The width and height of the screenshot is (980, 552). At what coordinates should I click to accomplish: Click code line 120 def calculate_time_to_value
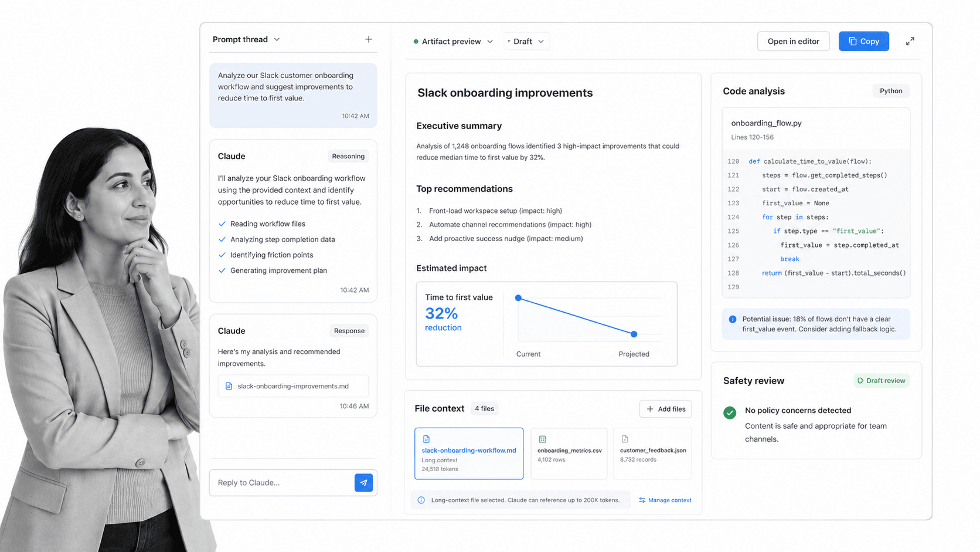click(809, 161)
